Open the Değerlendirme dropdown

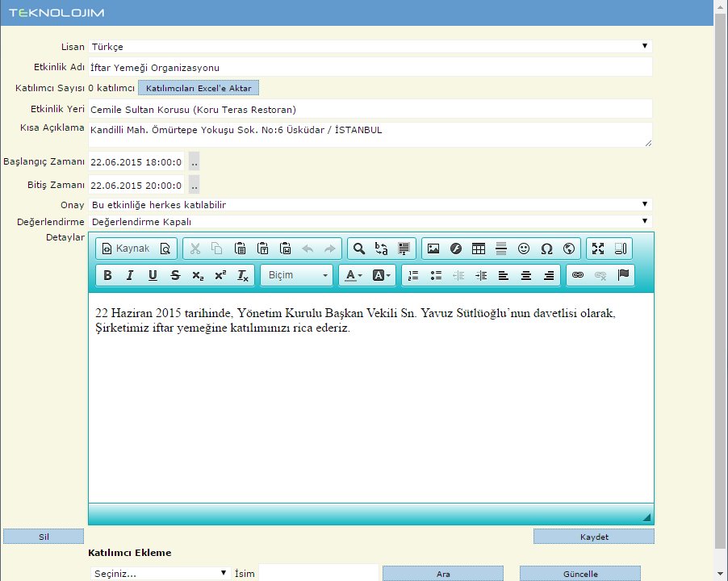click(370, 221)
